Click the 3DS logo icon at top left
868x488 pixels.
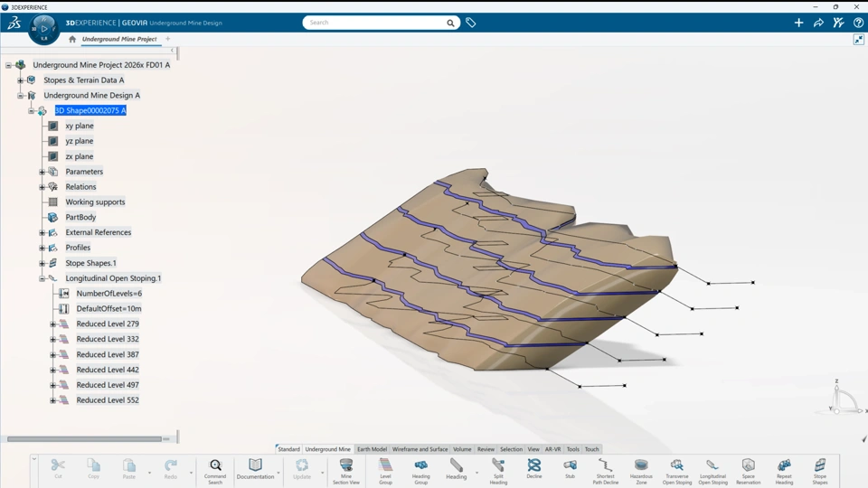tap(14, 23)
